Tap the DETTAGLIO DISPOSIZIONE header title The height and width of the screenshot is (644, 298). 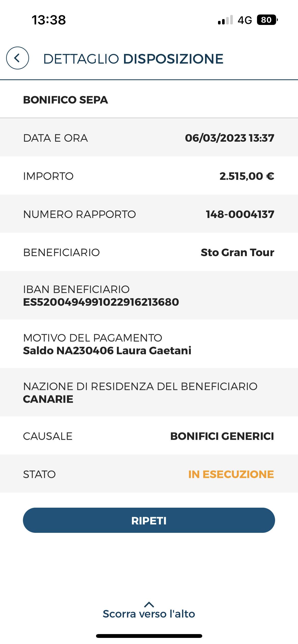(133, 59)
